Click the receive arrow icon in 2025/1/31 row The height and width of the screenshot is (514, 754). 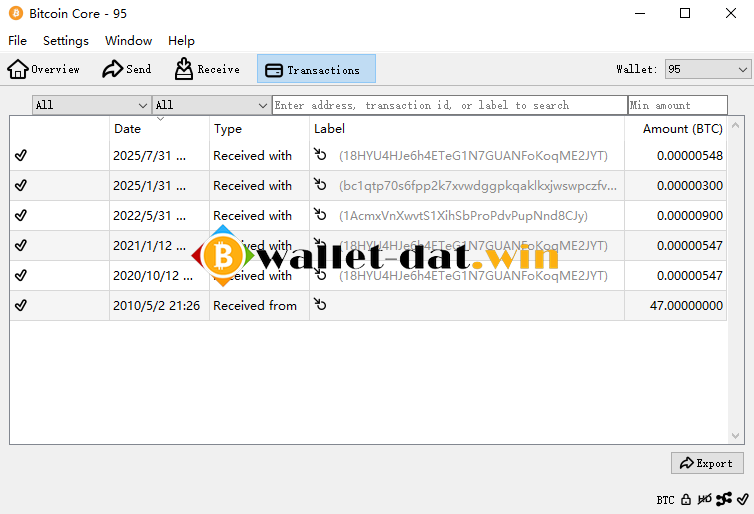click(x=320, y=184)
